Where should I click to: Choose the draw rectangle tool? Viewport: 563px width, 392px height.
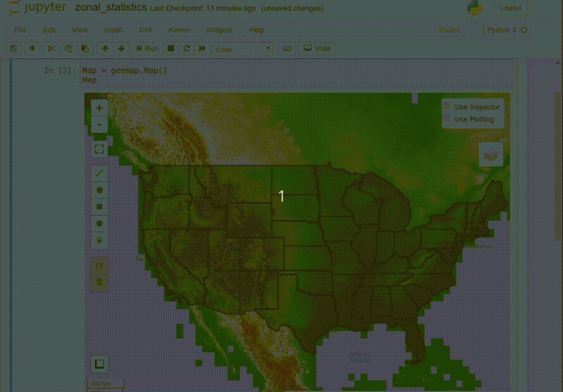coord(99,207)
